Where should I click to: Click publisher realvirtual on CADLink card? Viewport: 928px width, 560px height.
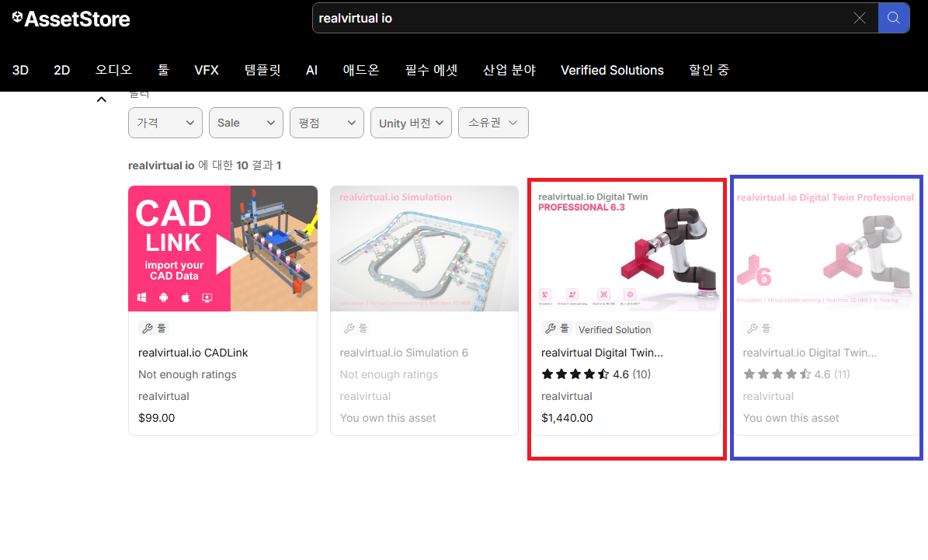click(x=163, y=396)
